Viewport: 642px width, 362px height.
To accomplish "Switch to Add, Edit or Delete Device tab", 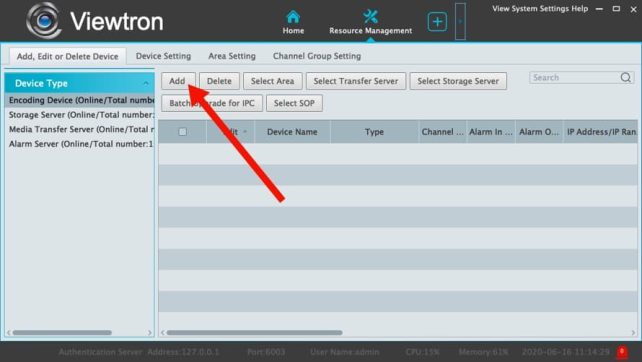I will click(68, 57).
